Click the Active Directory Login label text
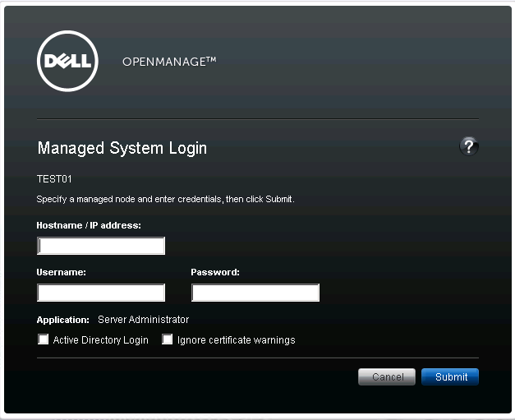Viewport: 515px width, 420px height. click(100, 339)
